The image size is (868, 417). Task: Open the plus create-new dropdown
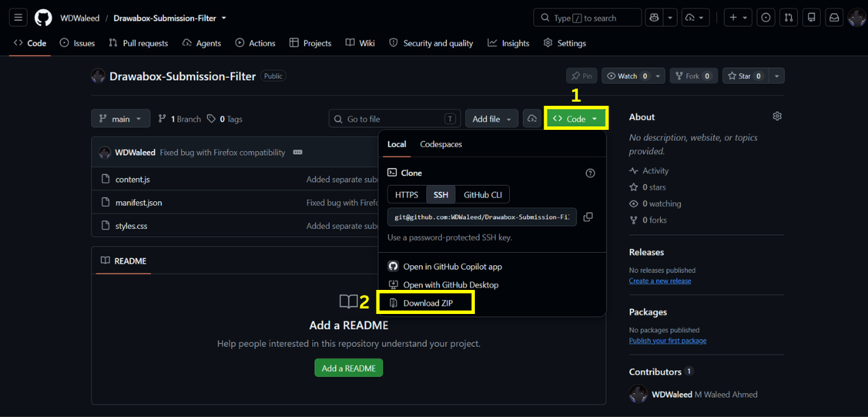coord(738,18)
